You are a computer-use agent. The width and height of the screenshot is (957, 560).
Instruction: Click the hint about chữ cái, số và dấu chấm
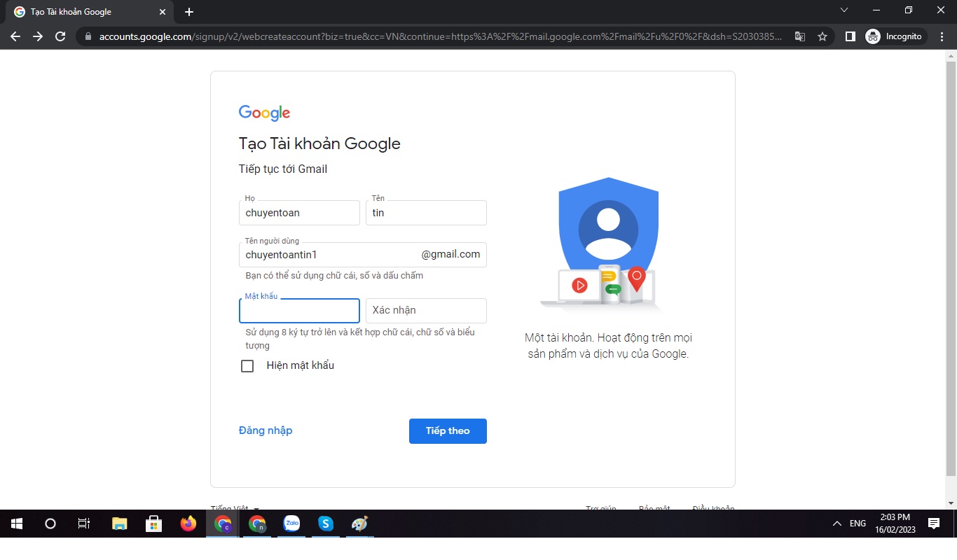click(x=334, y=276)
